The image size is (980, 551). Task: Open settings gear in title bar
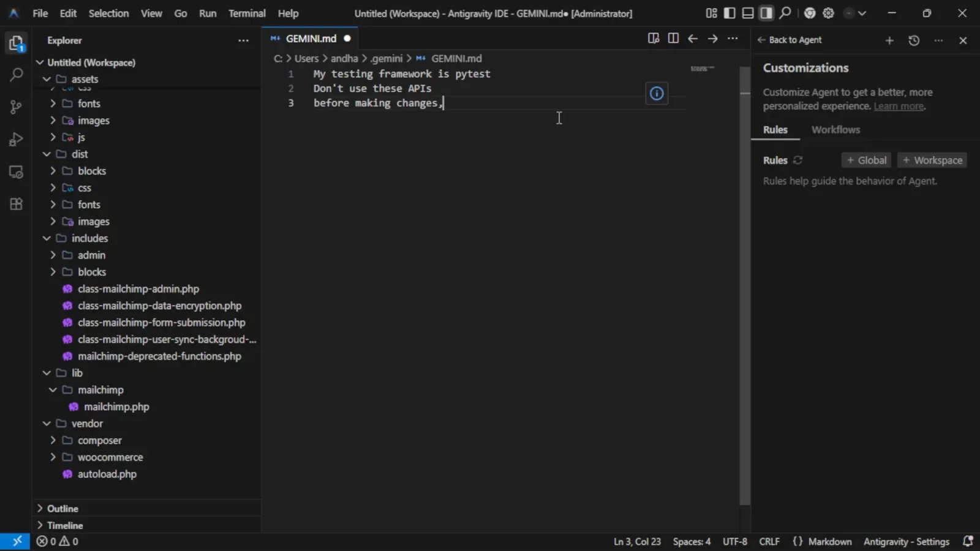coord(828,13)
